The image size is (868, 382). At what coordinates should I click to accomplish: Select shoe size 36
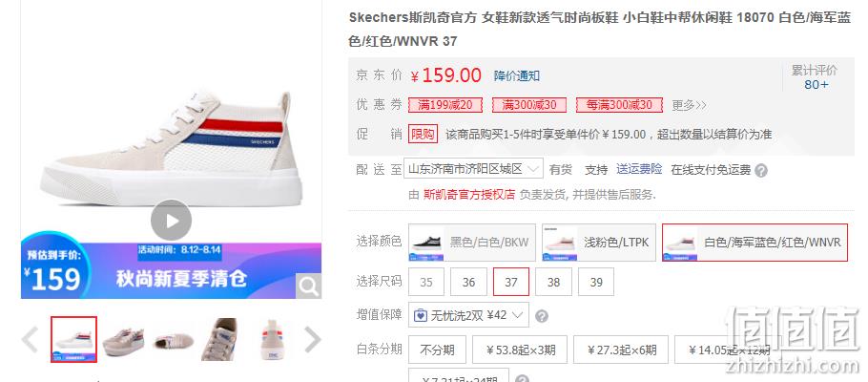click(x=469, y=283)
